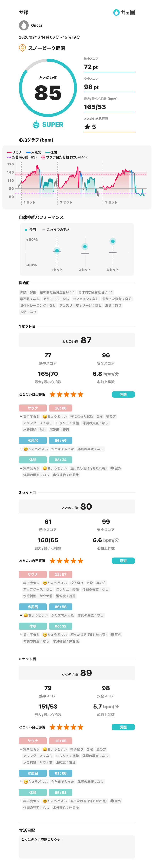This screenshot has height=868, width=154.
Task: Collapse the 2セット目 section header
Action: coord(27,492)
